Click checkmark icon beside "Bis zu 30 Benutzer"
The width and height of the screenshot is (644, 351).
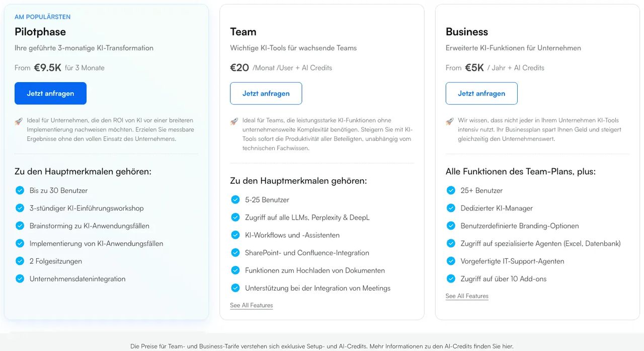(x=20, y=190)
